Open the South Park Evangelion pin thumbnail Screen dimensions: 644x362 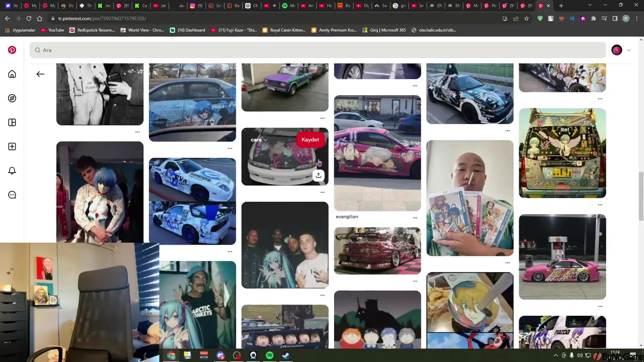pos(377,320)
